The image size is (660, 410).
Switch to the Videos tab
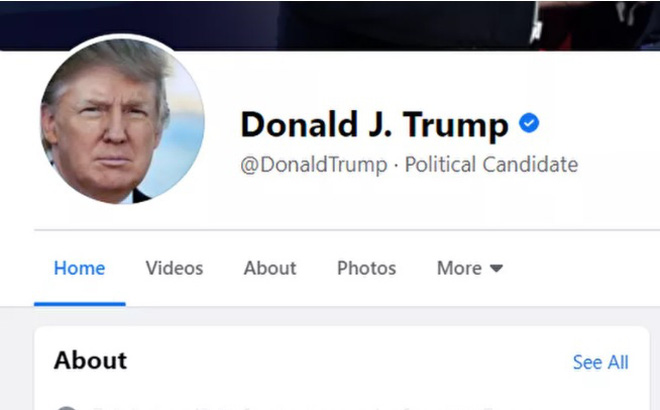pos(174,268)
